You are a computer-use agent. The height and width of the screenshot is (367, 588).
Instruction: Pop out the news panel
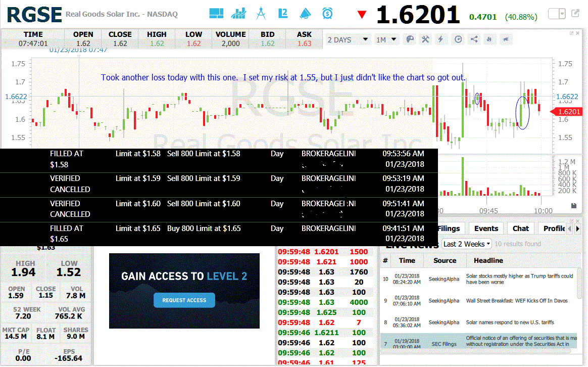point(571,220)
